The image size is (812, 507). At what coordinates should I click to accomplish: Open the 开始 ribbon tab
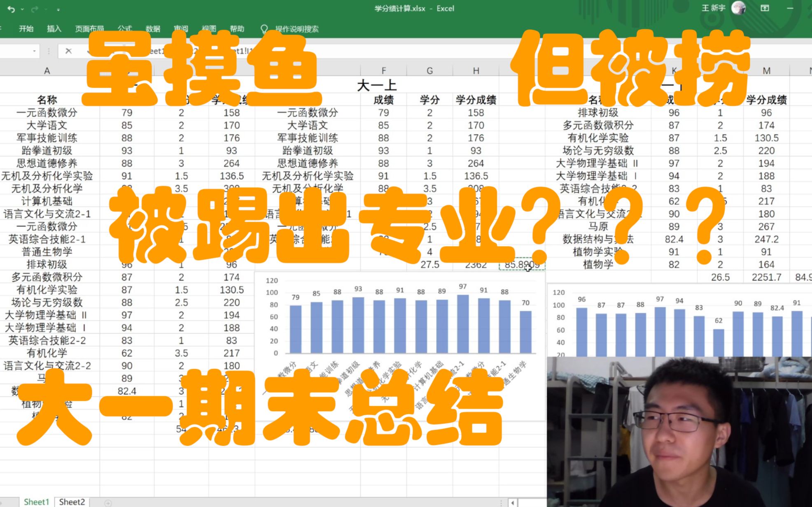(x=26, y=29)
